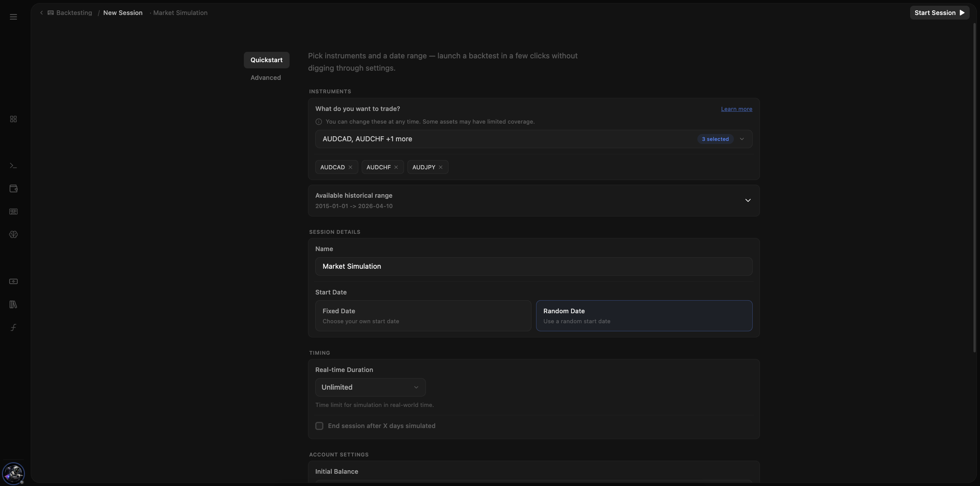Open the function symbol icon in sidebar

pyautogui.click(x=13, y=327)
